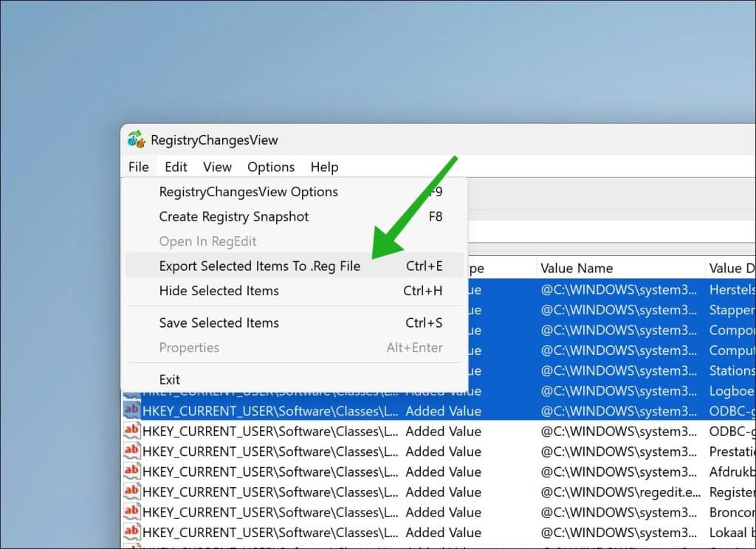The width and height of the screenshot is (756, 549).
Task: Click the value name in the Herstels row
Action: point(619,289)
